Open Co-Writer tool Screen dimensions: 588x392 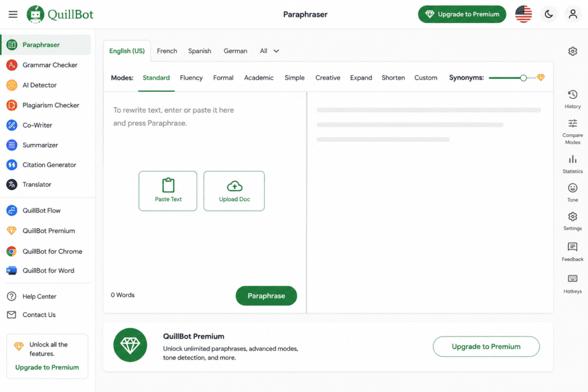point(45,125)
